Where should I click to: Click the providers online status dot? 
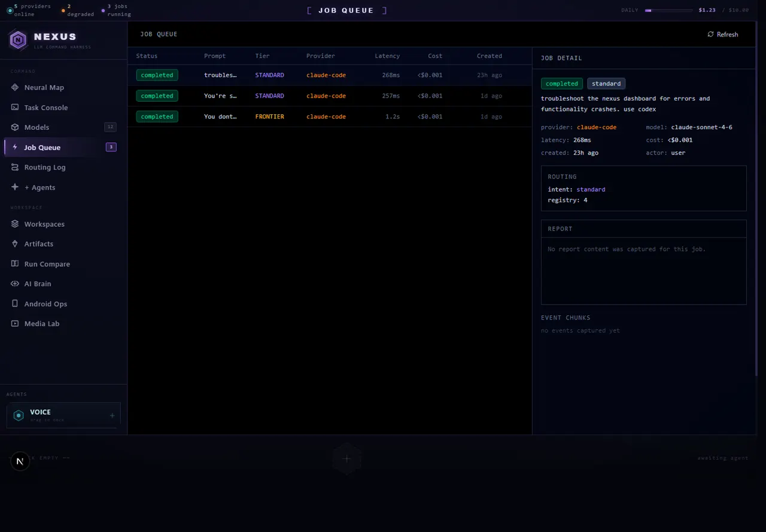tap(10, 10)
